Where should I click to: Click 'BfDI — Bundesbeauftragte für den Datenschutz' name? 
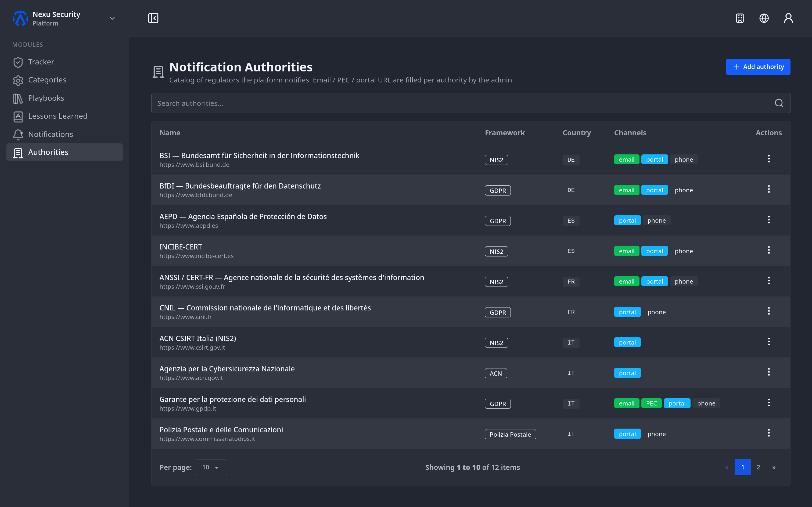click(240, 186)
